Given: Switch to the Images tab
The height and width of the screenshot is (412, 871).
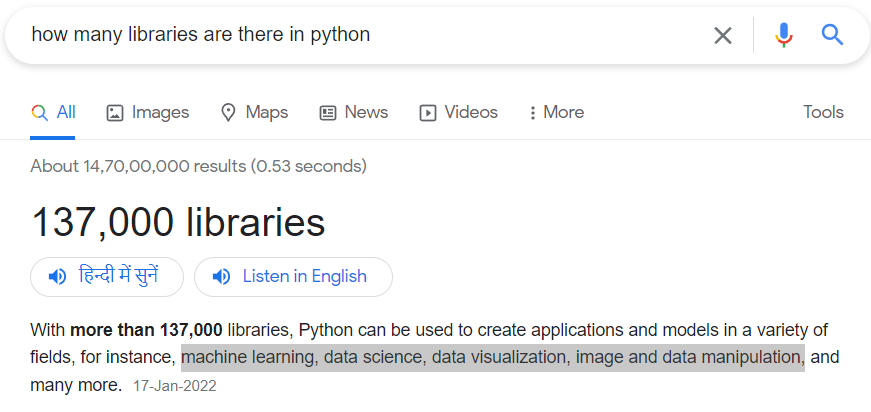Looking at the screenshot, I should [147, 113].
